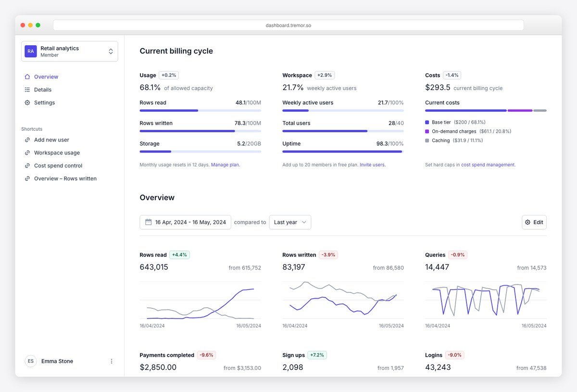577x392 pixels.
Task: Open the Workspace usage shortcut
Action: pyautogui.click(x=57, y=153)
